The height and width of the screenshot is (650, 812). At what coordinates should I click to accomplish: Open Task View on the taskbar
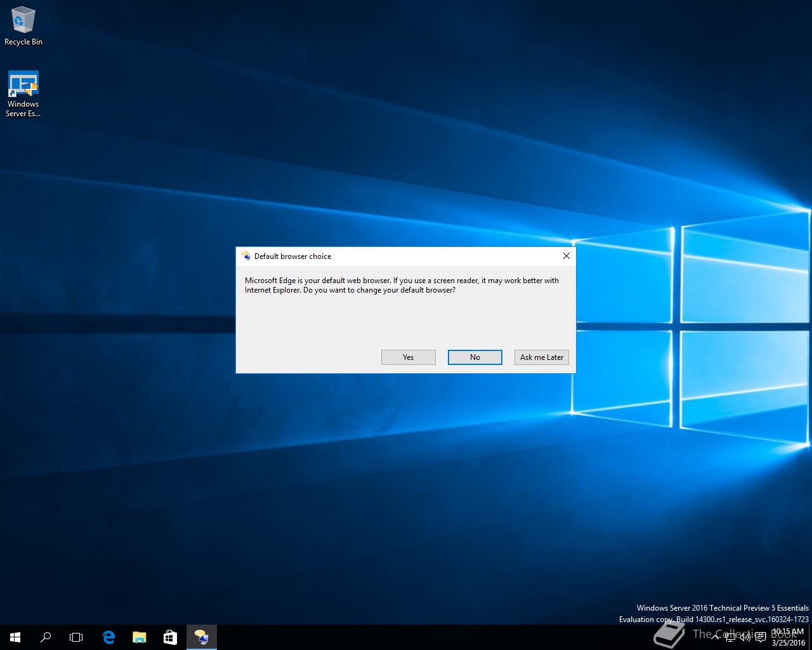(76, 637)
